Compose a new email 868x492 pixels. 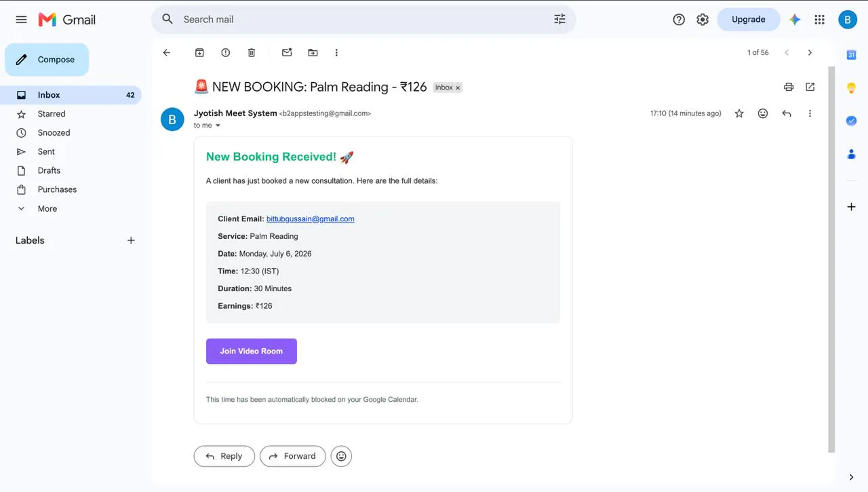pos(47,60)
